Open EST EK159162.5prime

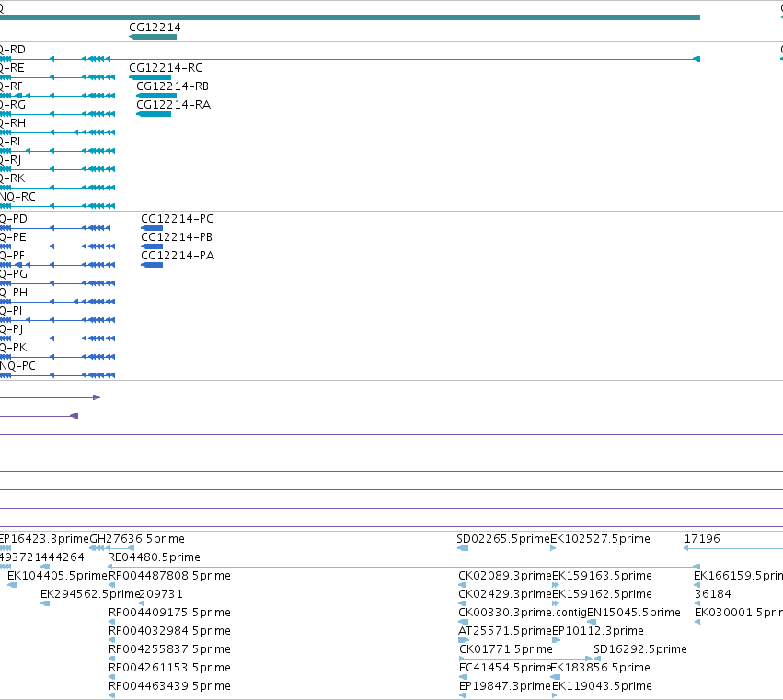click(x=602, y=594)
